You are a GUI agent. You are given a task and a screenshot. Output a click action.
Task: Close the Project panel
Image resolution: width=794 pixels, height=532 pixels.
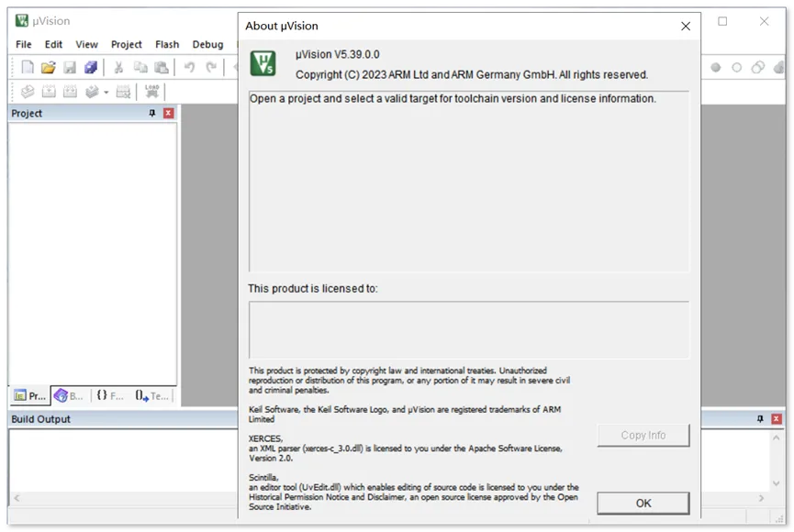(x=169, y=114)
